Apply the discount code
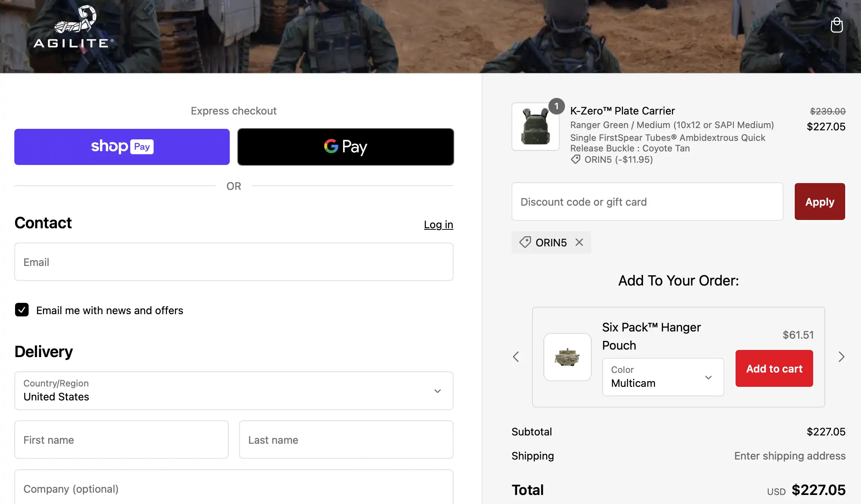 coord(820,202)
